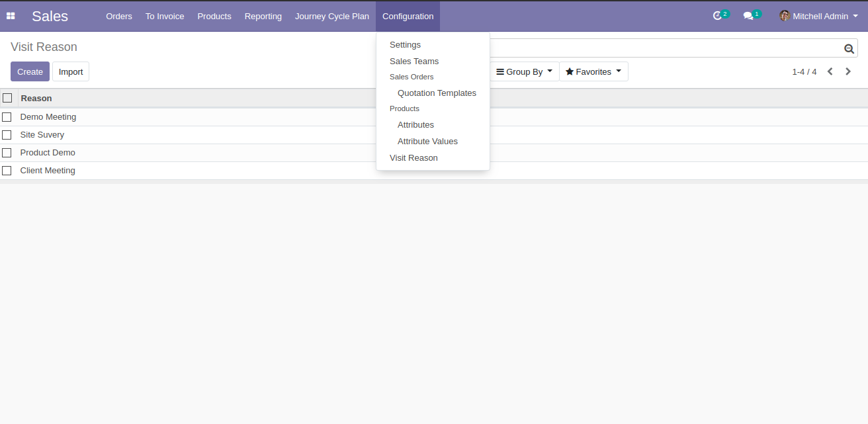Click the 1-4 / 4 pager counter
The image size is (868, 424).
pyautogui.click(x=804, y=71)
